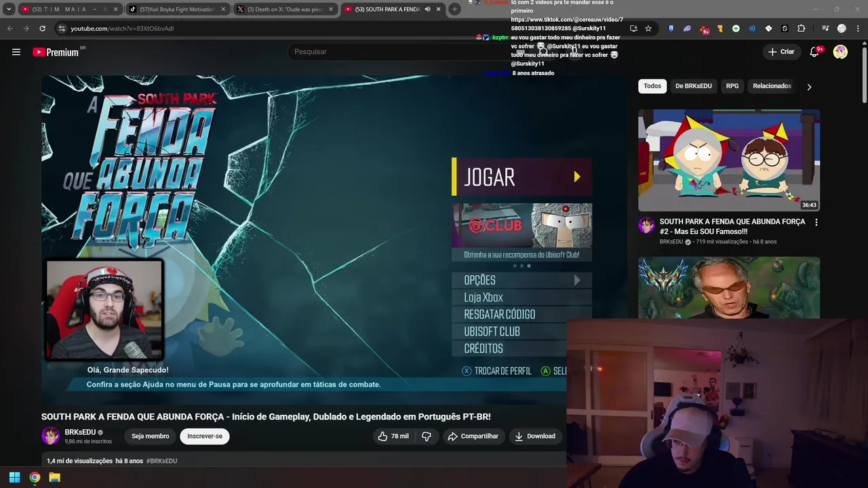The height and width of the screenshot is (488, 868).
Task: Open the BRKsEDU channel name link
Action: [x=80, y=432]
